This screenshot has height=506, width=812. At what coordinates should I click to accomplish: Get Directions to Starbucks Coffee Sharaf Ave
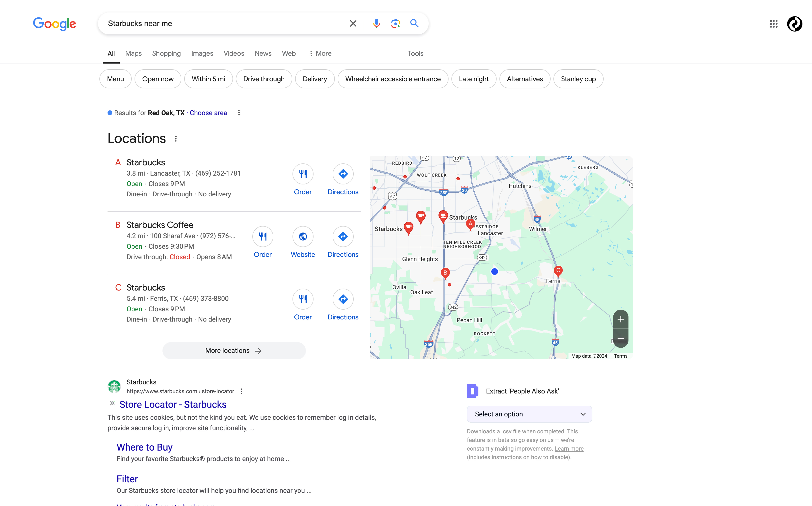343,236
